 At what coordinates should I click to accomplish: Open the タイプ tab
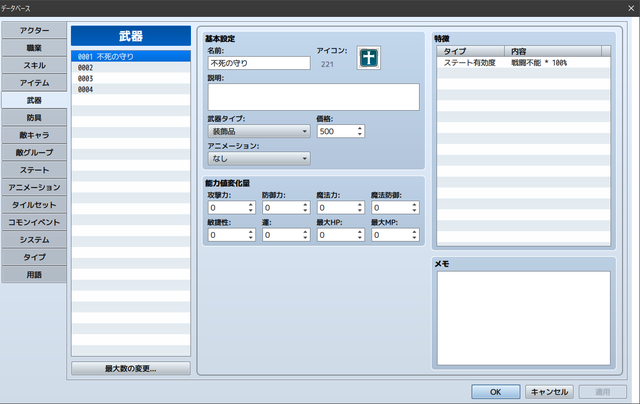click(x=34, y=257)
